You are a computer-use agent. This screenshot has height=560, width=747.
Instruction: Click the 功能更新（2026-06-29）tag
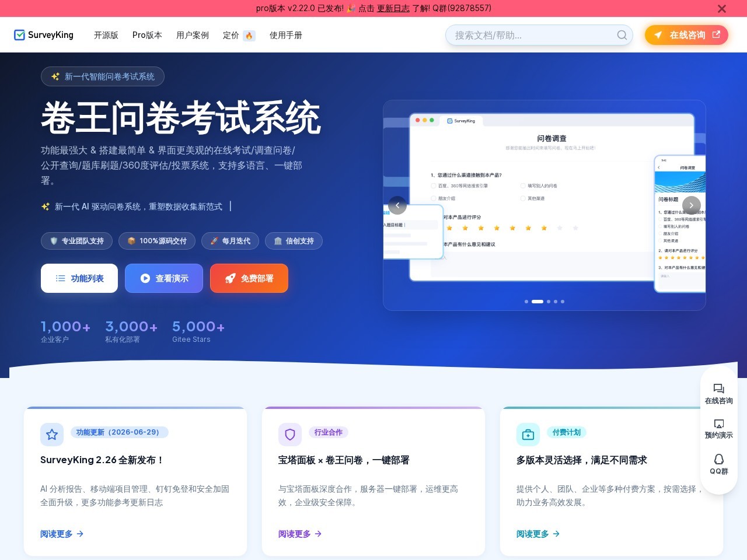coord(120,432)
